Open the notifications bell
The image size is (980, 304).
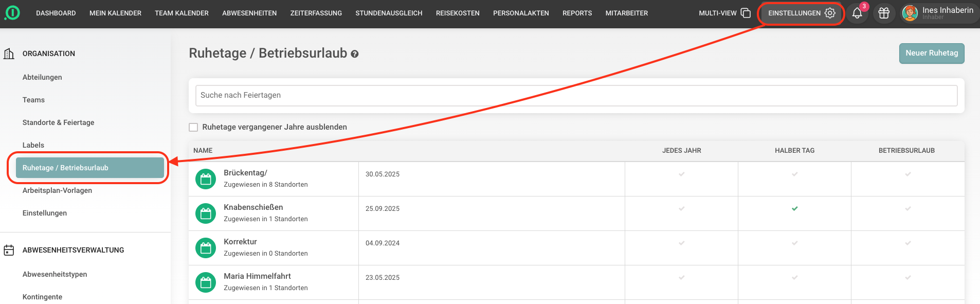point(857,13)
